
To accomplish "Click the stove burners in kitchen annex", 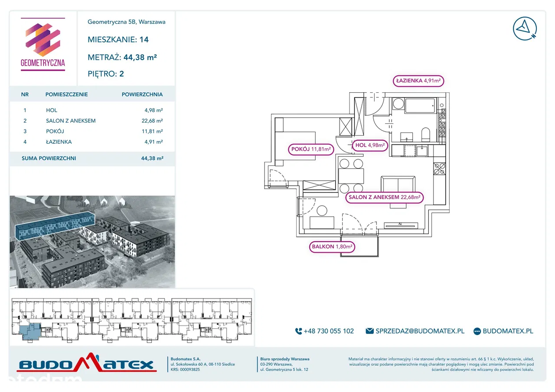I will pos(439,168).
